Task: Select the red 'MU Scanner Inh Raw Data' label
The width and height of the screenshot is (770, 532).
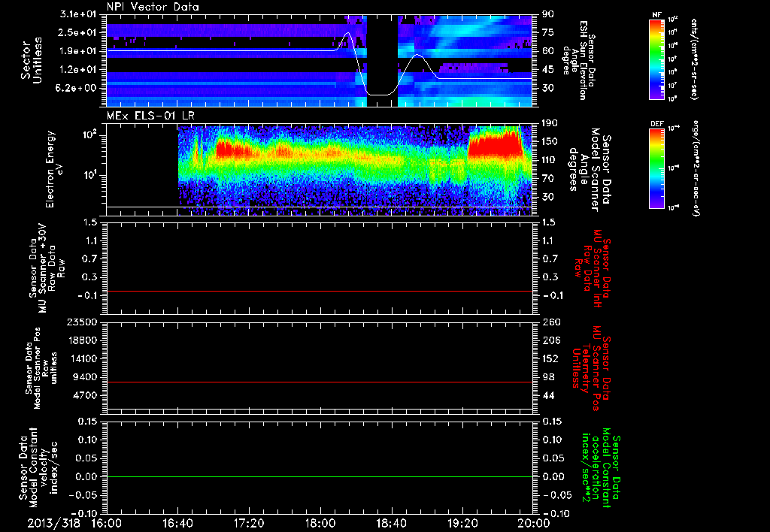Action: click(593, 268)
